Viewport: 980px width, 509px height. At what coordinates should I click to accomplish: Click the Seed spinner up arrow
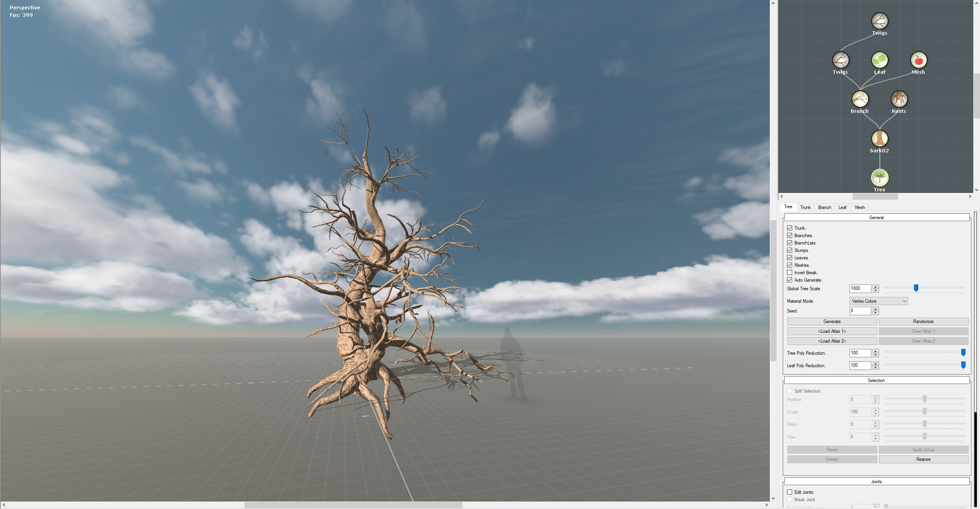(876, 309)
